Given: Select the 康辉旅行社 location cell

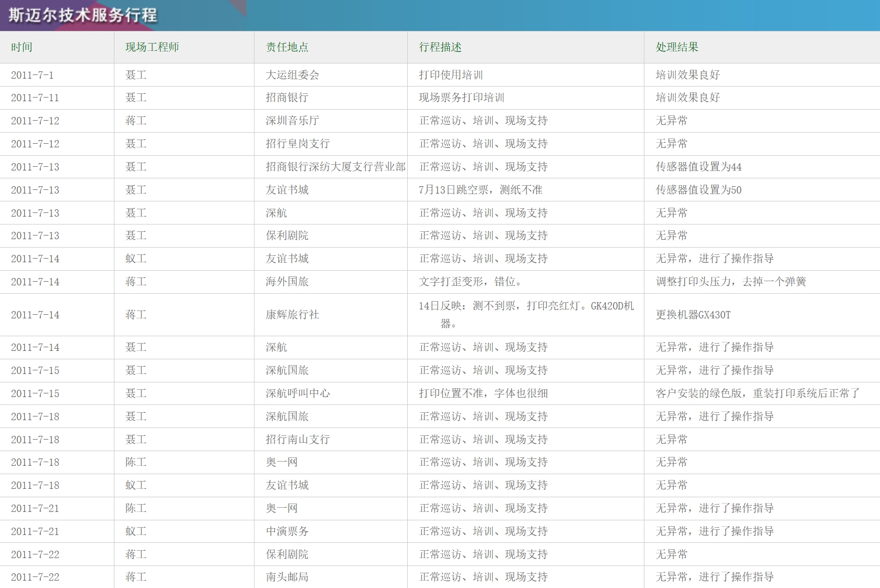Looking at the screenshot, I should (292, 315).
